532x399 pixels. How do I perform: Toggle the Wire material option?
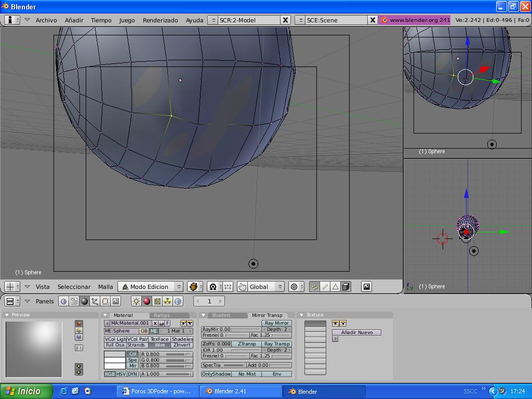point(159,345)
